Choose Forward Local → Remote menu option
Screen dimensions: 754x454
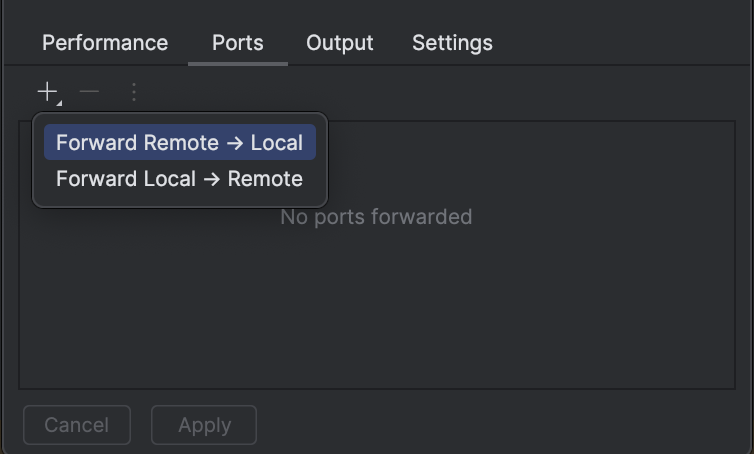(x=180, y=178)
